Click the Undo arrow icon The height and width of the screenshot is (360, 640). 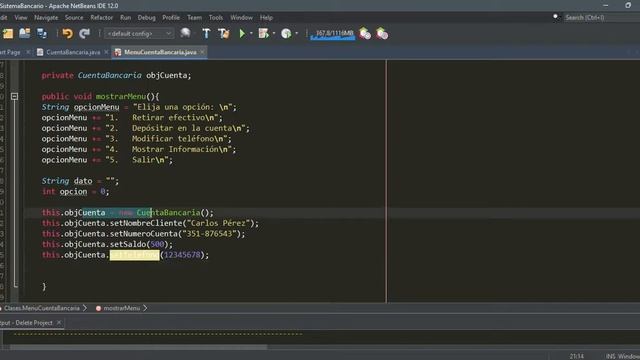(x=67, y=33)
